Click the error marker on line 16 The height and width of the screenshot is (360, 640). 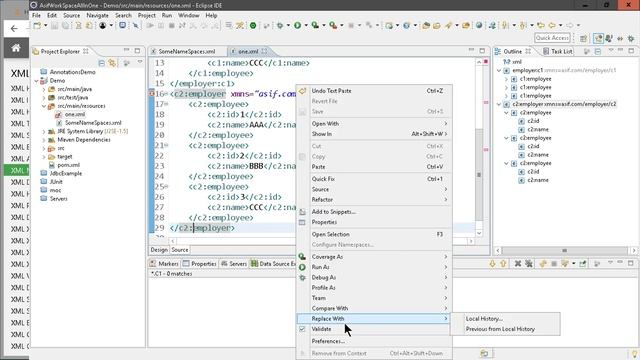coord(152,93)
